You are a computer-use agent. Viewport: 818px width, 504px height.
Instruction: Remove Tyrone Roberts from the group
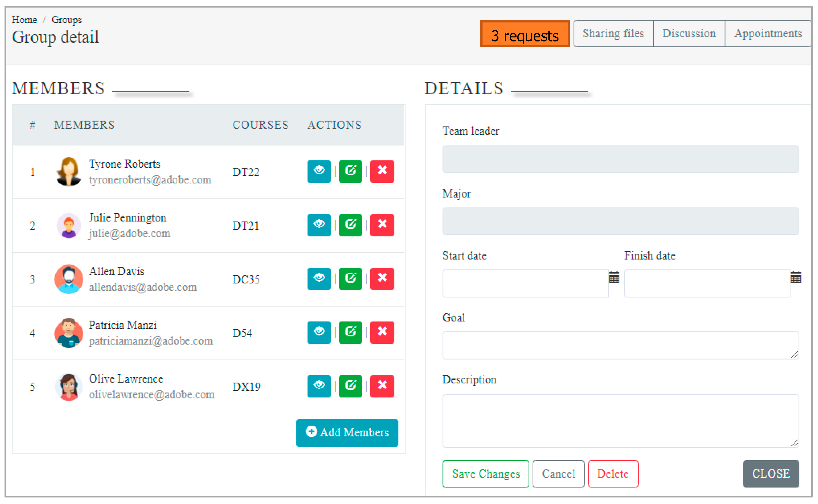(x=382, y=171)
